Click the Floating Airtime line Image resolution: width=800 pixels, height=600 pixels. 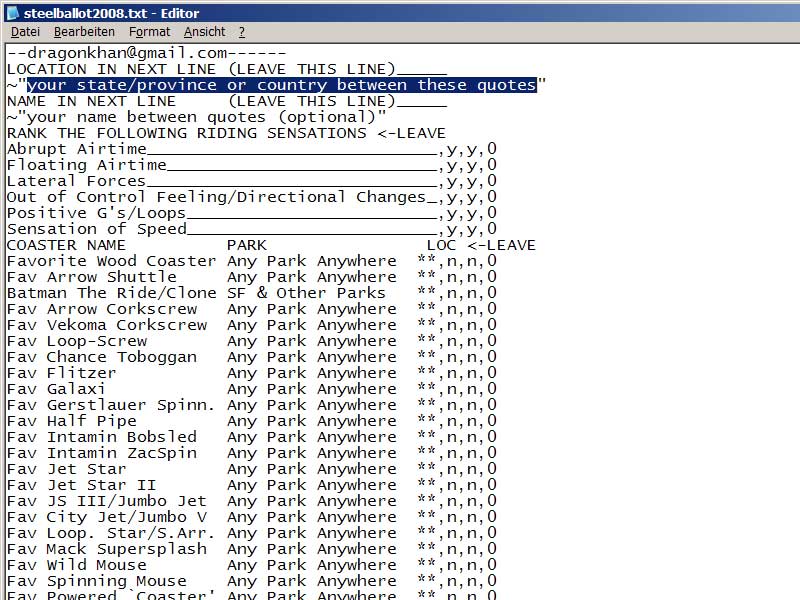click(x=87, y=165)
